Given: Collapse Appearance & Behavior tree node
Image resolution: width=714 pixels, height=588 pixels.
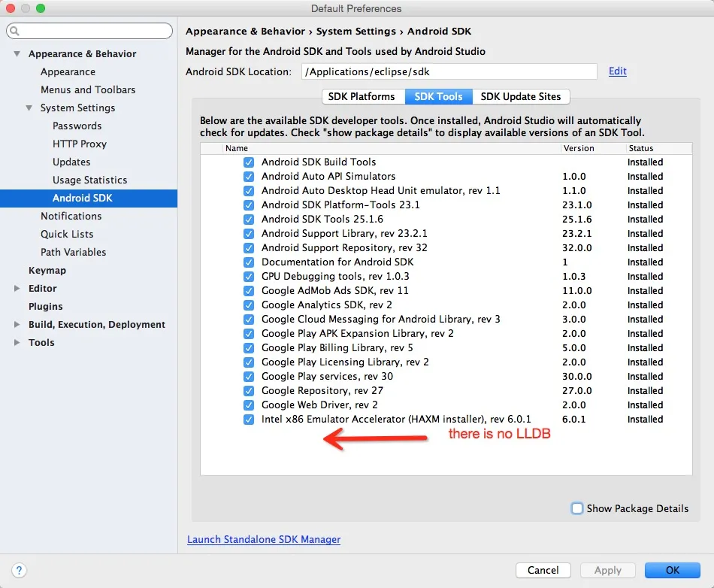Looking at the screenshot, I should pos(17,53).
